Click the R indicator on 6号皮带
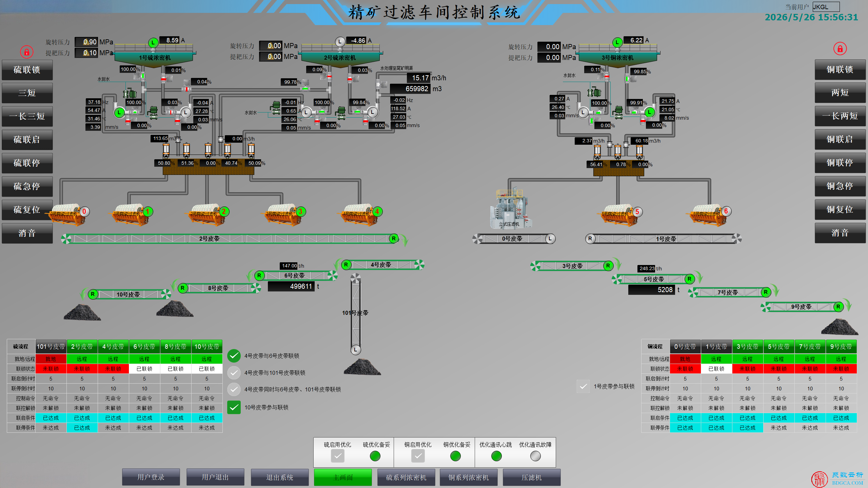This screenshot has width=868, height=488. (x=259, y=276)
